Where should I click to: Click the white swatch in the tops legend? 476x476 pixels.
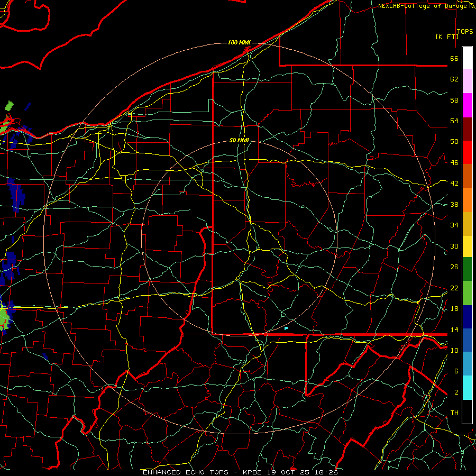point(467,58)
